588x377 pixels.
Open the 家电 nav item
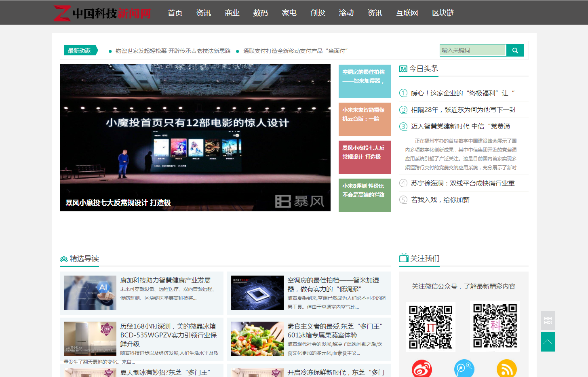pyautogui.click(x=289, y=13)
